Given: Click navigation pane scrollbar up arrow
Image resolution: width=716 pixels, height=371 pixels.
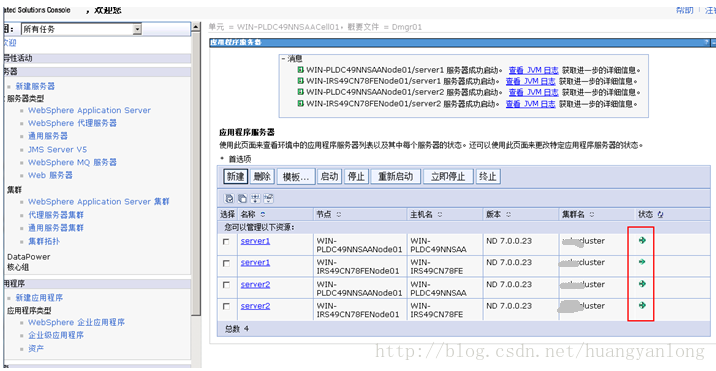Looking at the screenshot, I should tap(195, 27).
